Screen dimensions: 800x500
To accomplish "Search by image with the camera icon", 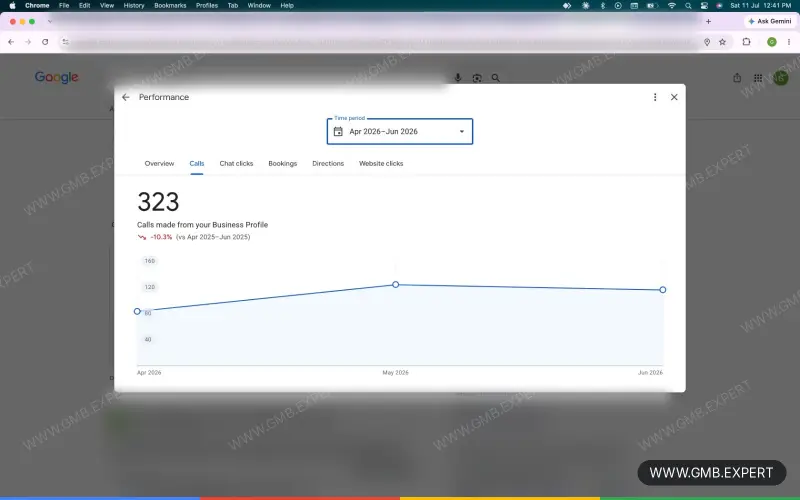I will pos(477,78).
